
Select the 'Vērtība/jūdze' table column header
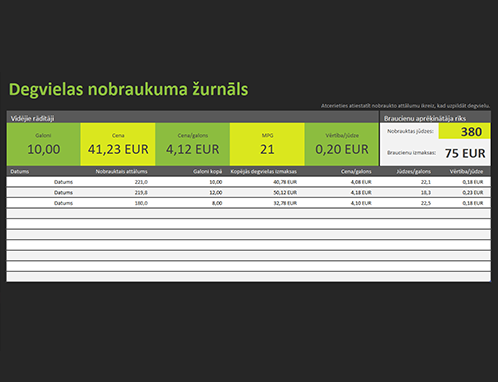point(466,172)
